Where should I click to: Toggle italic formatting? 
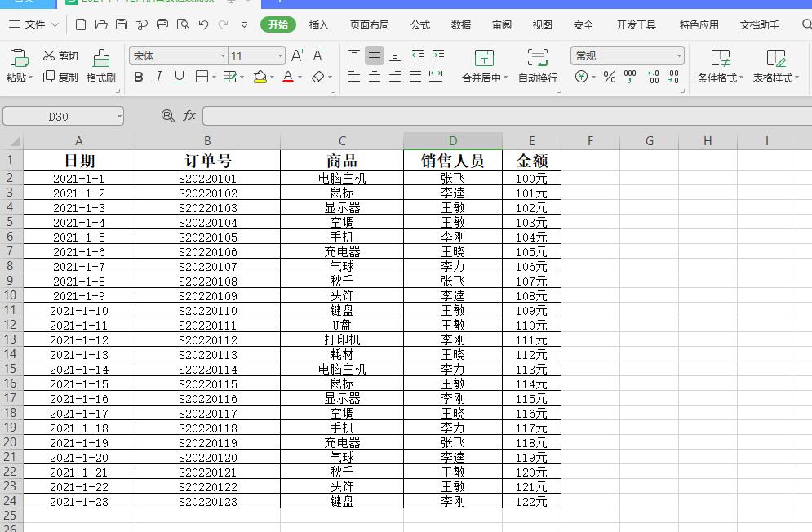pyautogui.click(x=158, y=78)
